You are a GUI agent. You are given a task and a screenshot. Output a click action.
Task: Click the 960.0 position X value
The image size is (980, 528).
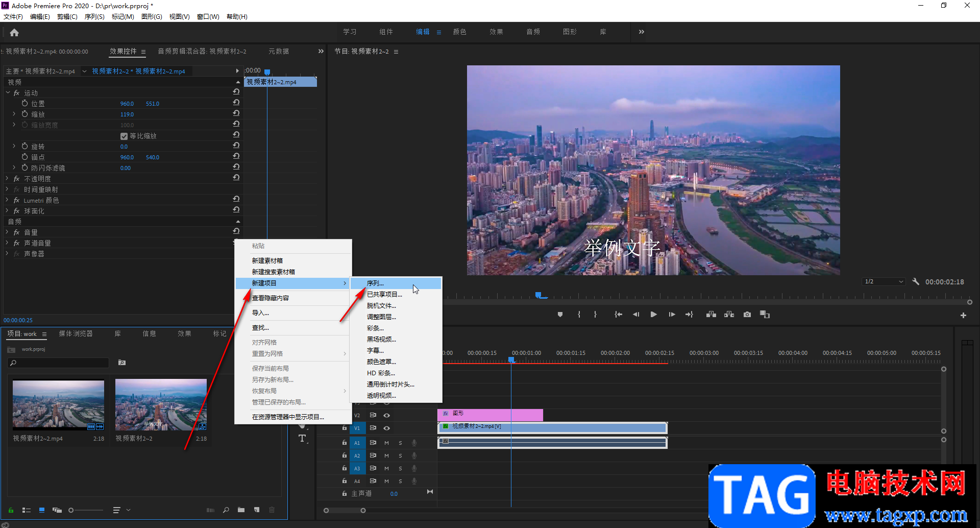pos(127,104)
